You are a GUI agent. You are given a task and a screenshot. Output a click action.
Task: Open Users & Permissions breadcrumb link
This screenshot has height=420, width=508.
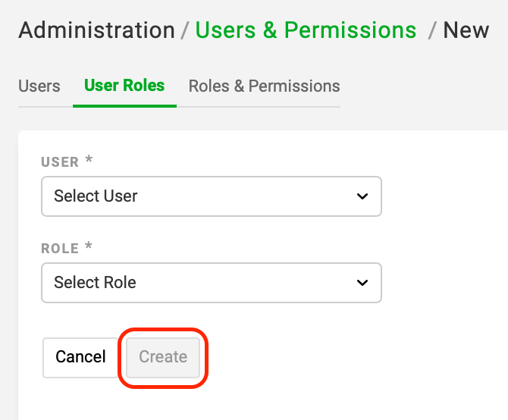[x=306, y=30]
